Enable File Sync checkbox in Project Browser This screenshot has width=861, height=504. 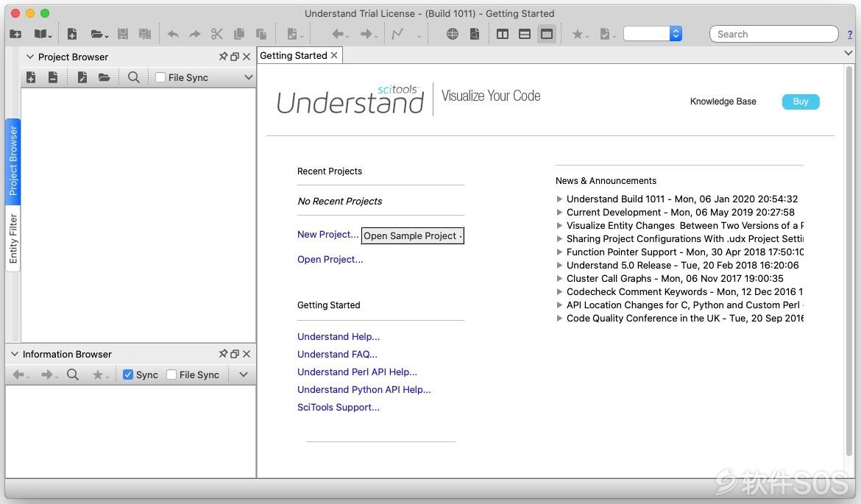pos(160,77)
